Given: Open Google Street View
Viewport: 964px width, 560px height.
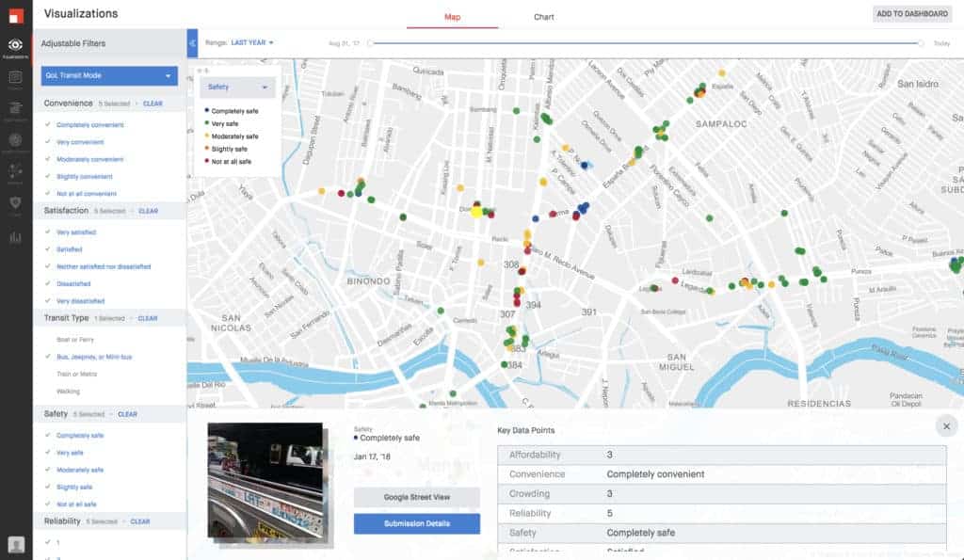Looking at the screenshot, I should (x=417, y=497).
